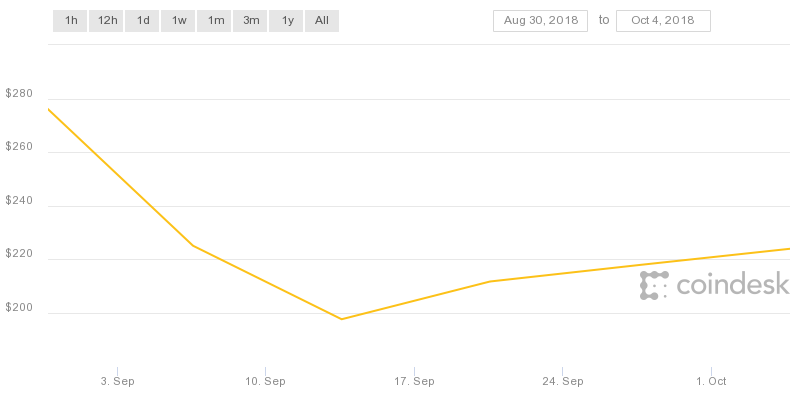Show All time price history
The height and width of the screenshot is (400, 800).
322,20
